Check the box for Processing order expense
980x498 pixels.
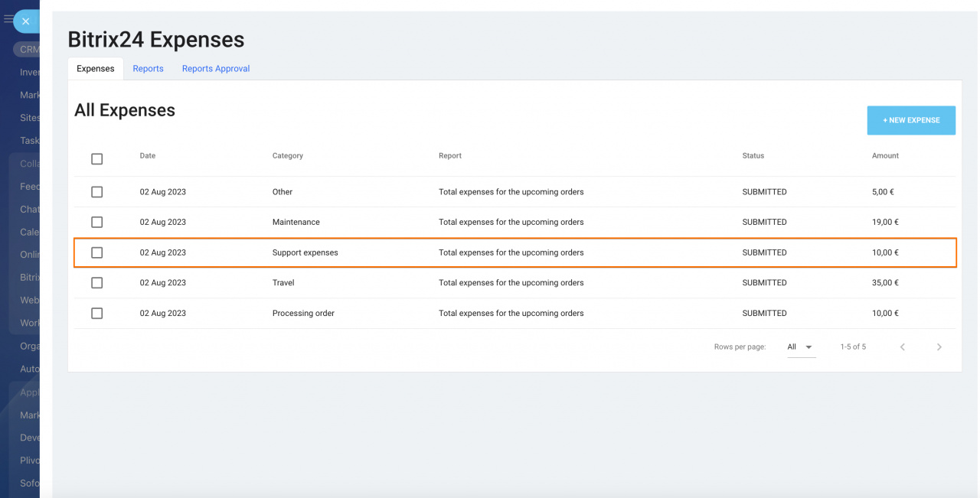[96, 313]
